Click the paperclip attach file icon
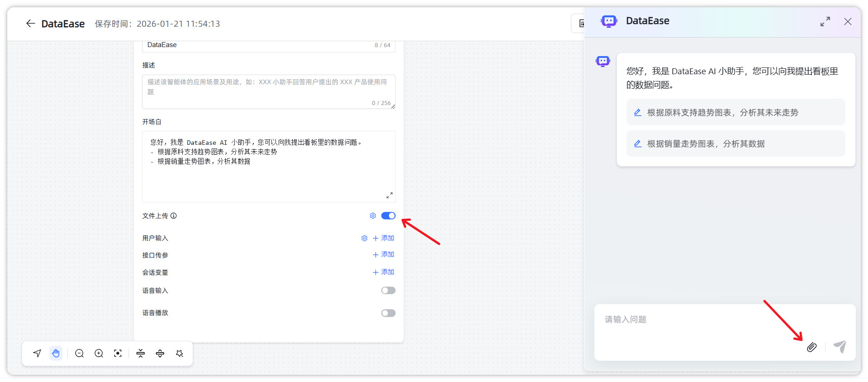This screenshot has width=868, height=382. pos(812,347)
